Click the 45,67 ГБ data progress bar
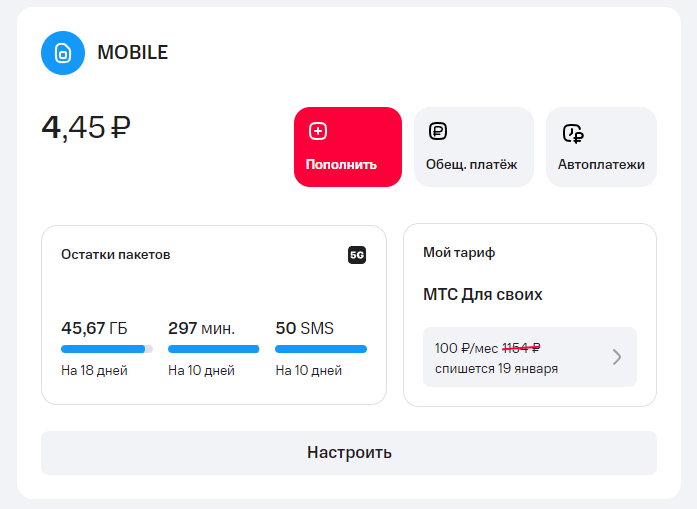This screenshot has width=697, height=509. point(107,349)
